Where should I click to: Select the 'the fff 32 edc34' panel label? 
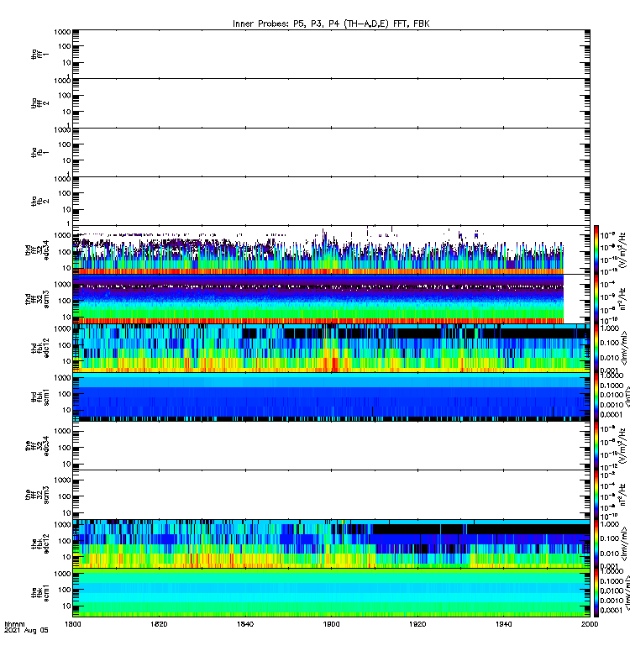[37, 446]
